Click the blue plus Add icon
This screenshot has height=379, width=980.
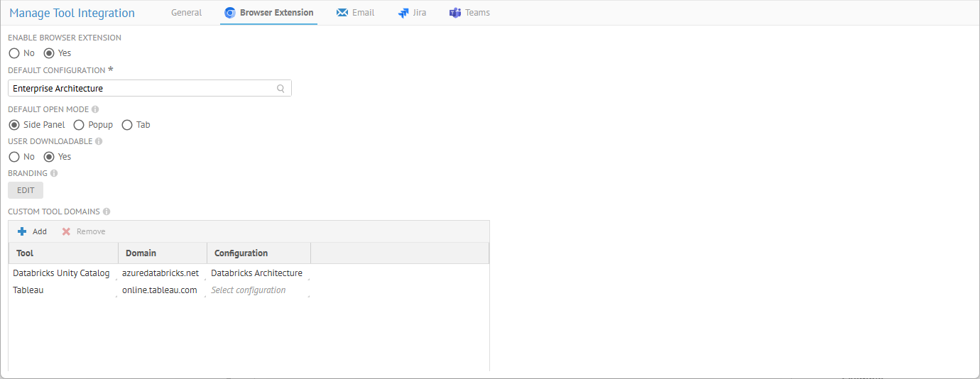(x=22, y=231)
